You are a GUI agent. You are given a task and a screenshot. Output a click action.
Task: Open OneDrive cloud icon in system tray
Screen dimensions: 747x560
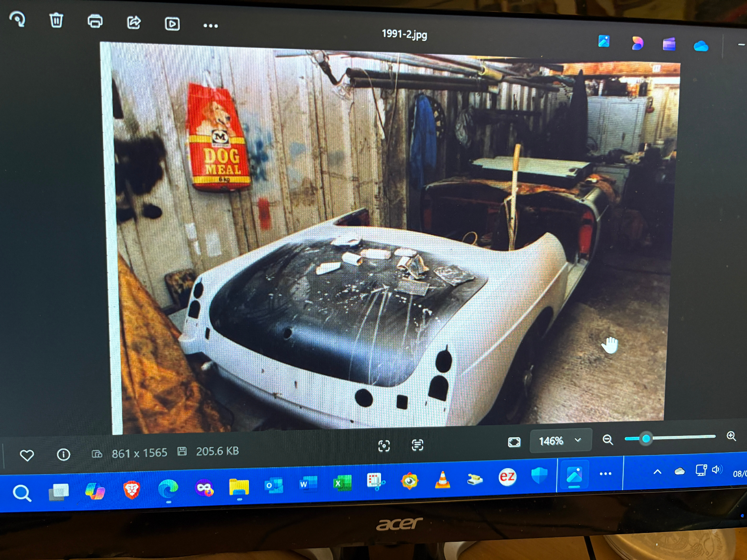click(679, 471)
